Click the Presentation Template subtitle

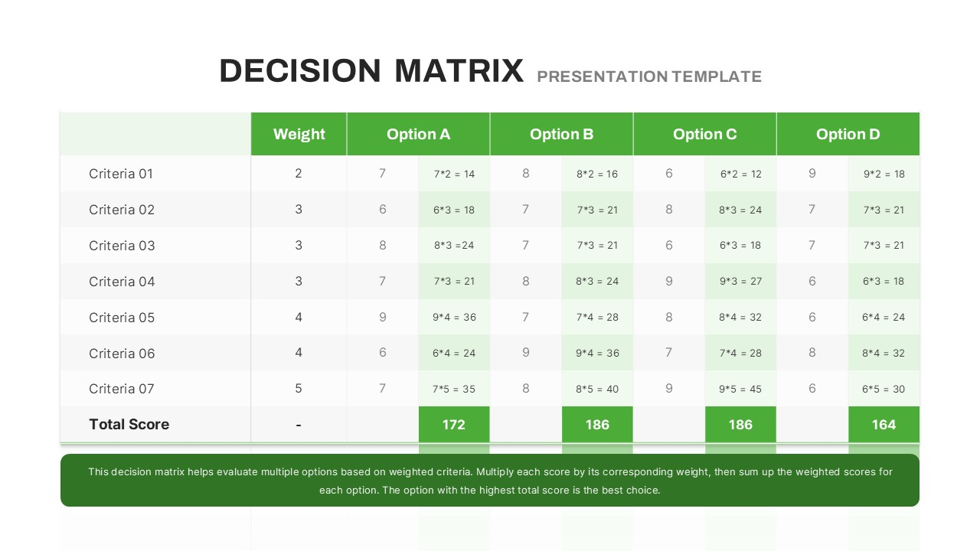tap(649, 77)
